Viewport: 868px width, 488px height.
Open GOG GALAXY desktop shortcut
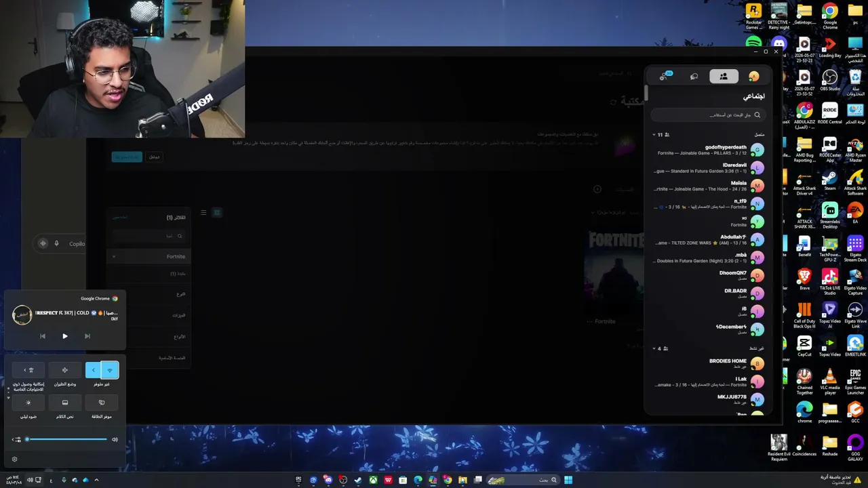coord(855,448)
